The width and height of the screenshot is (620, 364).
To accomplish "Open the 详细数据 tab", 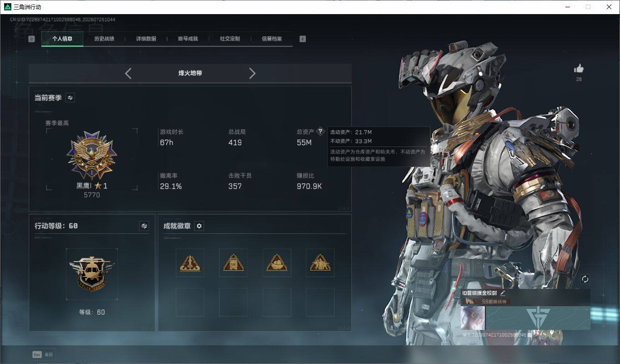I will [x=146, y=39].
